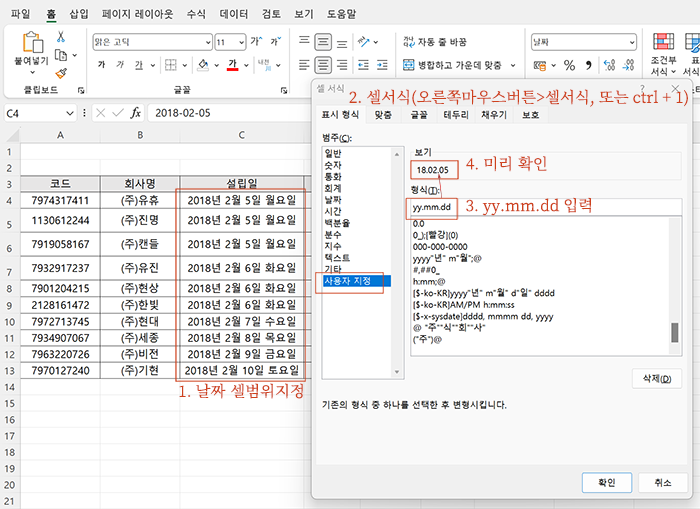Click the top align icon

click(x=304, y=42)
